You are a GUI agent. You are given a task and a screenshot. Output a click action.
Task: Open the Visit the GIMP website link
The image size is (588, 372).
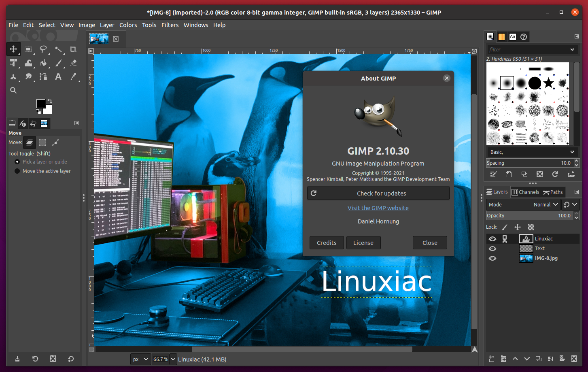378,208
